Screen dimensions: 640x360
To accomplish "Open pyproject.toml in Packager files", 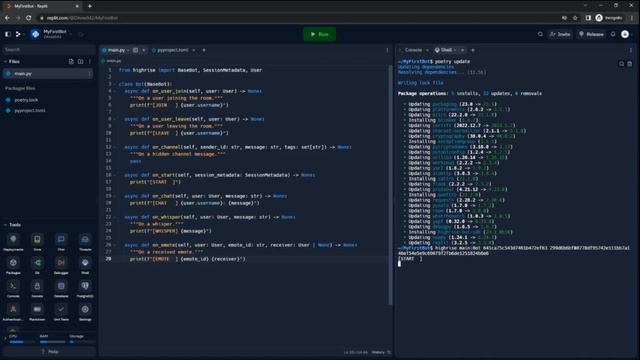I will tap(30, 111).
